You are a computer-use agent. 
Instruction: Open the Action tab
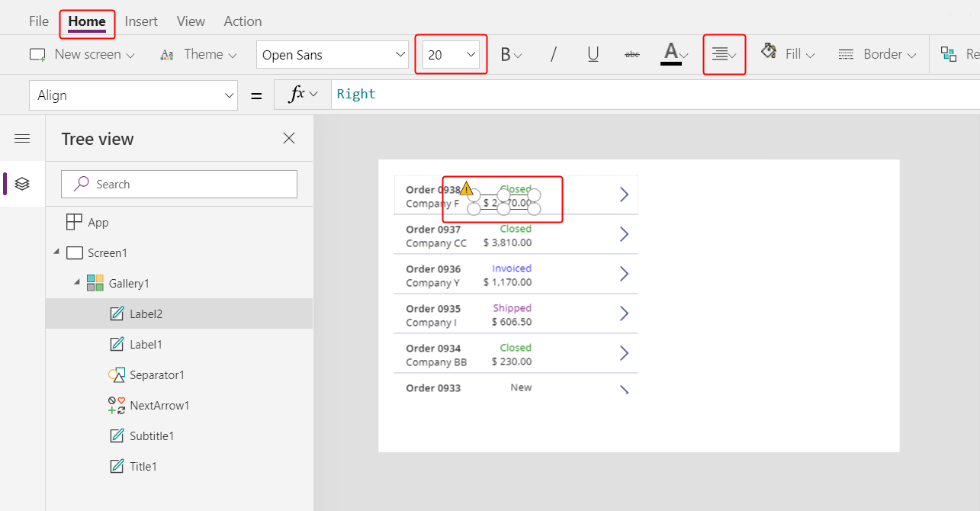click(x=243, y=21)
